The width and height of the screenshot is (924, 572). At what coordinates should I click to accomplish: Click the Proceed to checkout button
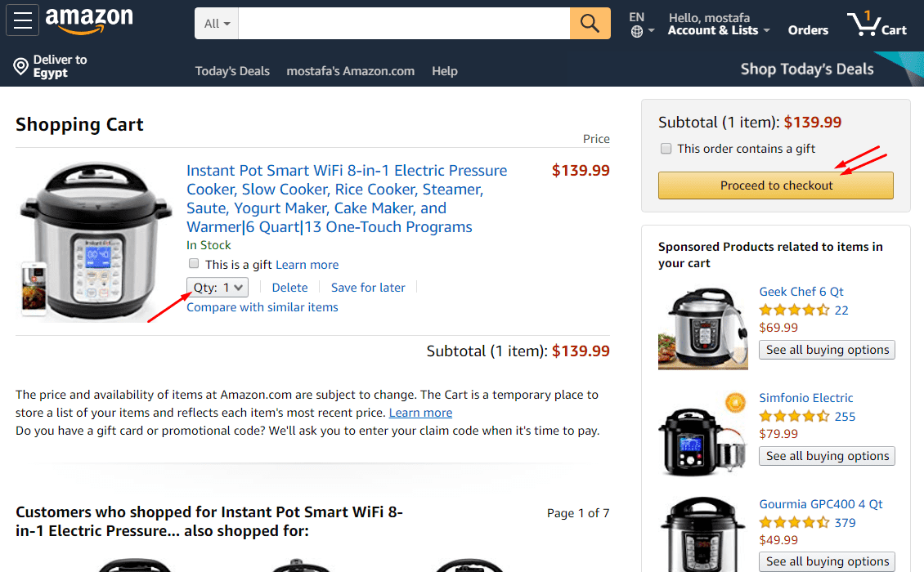coord(775,185)
